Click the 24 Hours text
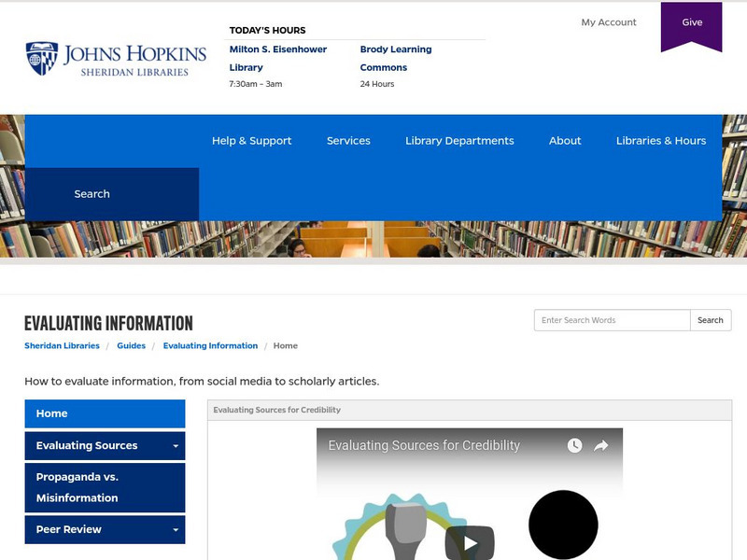 point(377,84)
